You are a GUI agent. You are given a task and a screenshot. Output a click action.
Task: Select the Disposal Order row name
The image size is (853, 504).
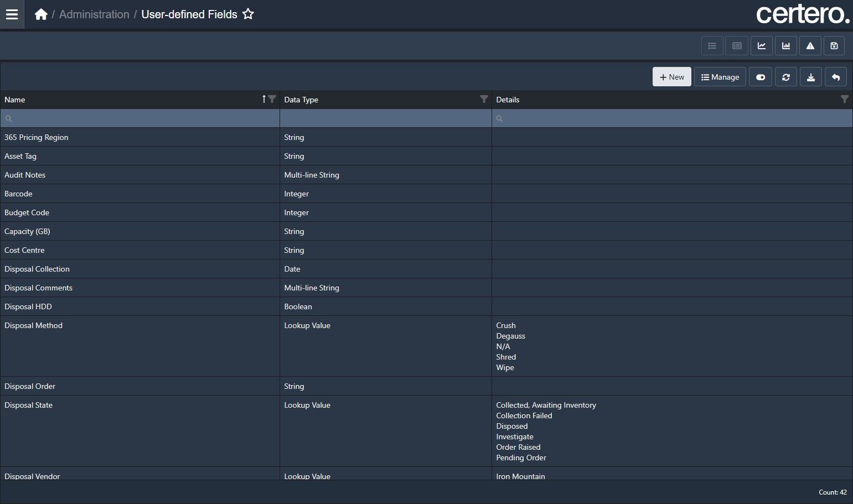click(30, 386)
